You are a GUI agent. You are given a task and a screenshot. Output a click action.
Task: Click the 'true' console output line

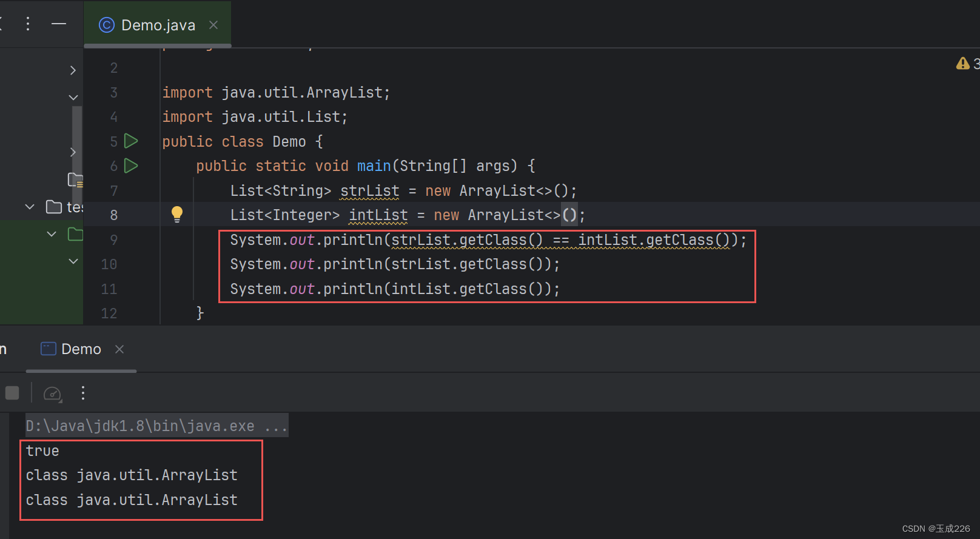pos(42,451)
